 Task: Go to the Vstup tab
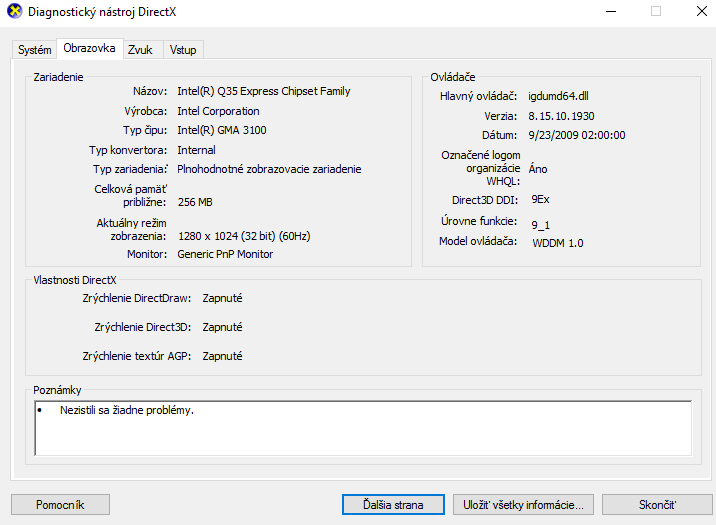(x=183, y=50)
